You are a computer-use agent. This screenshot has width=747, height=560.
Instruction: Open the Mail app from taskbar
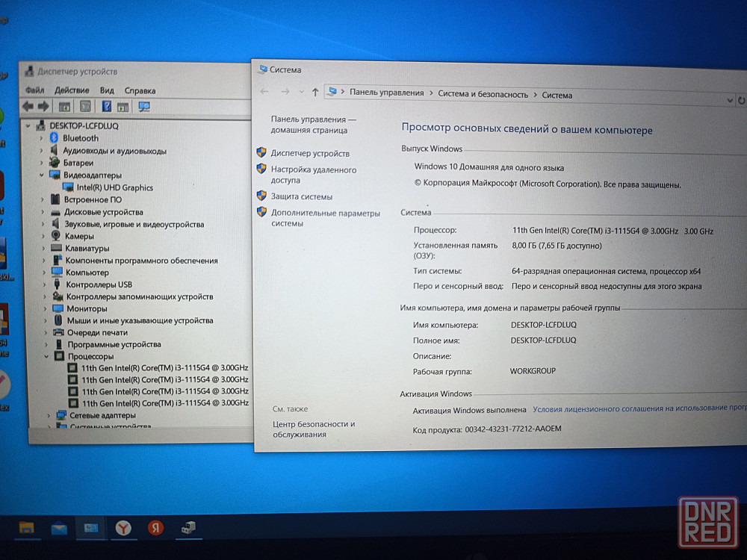click(59, 528)
